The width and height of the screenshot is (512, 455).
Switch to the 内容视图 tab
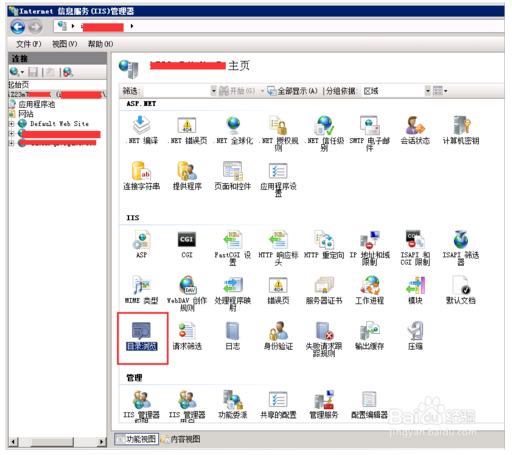pyautogui.click(x=181, y=439)
